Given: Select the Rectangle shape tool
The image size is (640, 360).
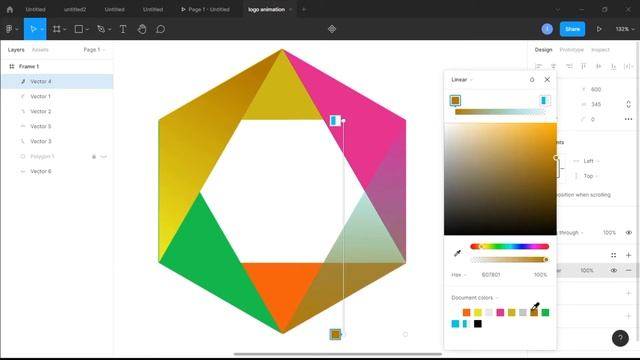Looking at the screenshot, I should (78, 29).
